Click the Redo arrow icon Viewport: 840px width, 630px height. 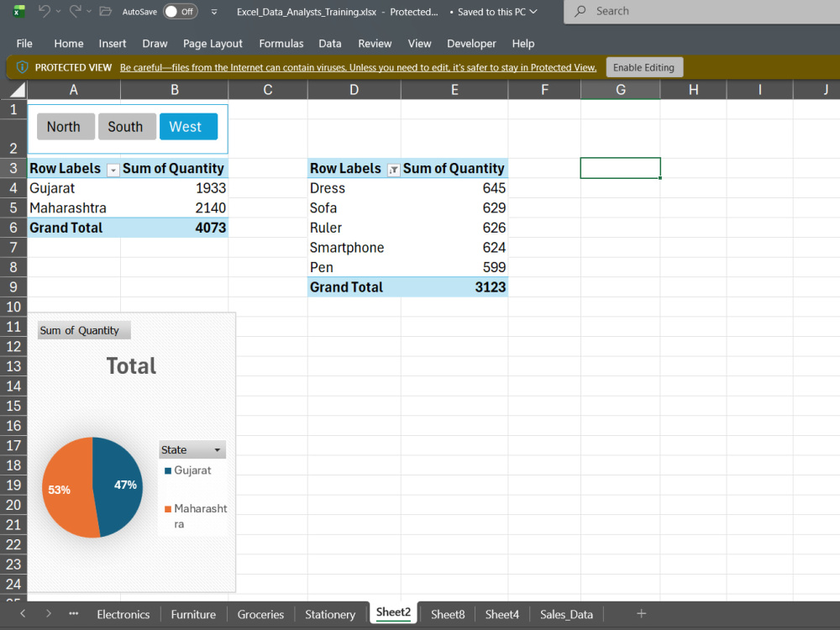point(75,11)
